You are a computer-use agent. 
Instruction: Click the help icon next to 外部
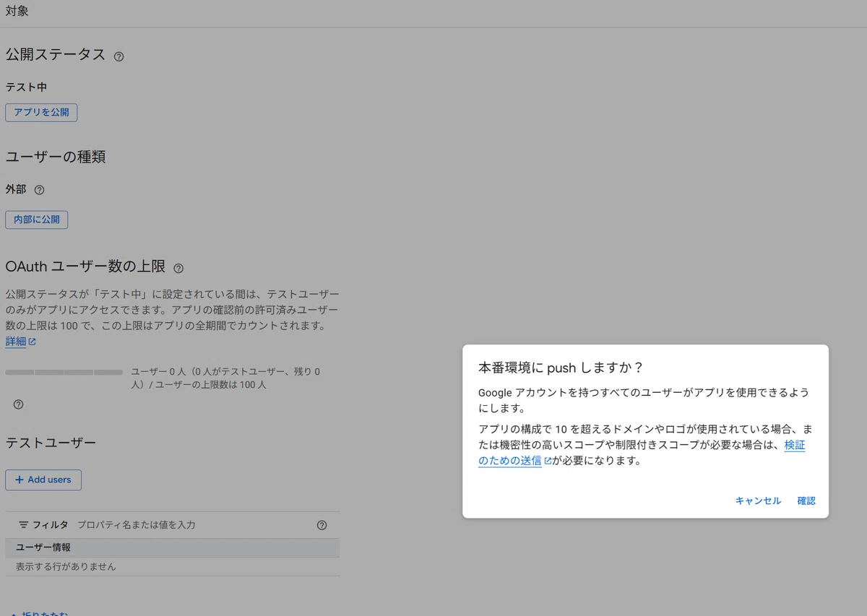[x=40, y=190]
